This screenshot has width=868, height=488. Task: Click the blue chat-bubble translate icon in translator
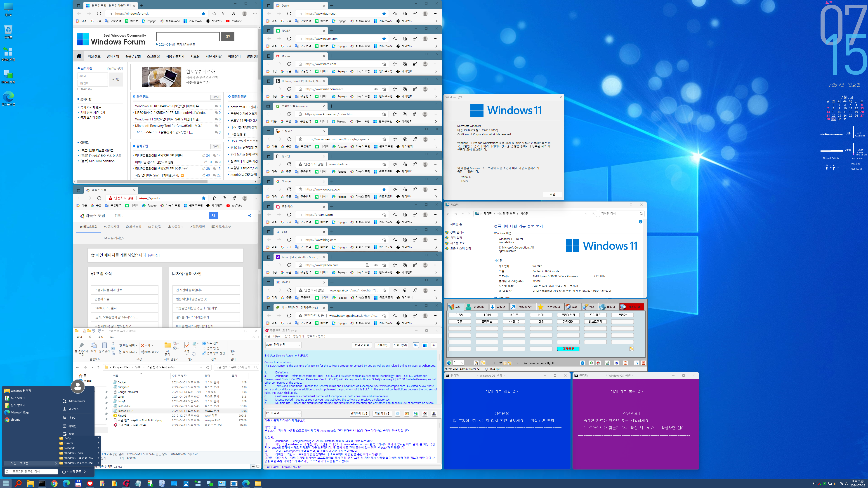tap(416, 345)
